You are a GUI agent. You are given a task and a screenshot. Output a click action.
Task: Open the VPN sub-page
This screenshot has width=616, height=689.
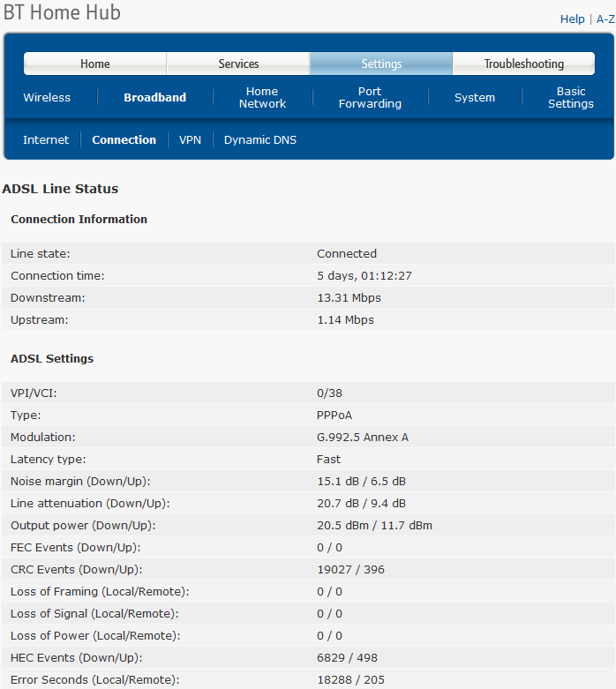click(x=190, y=139)
